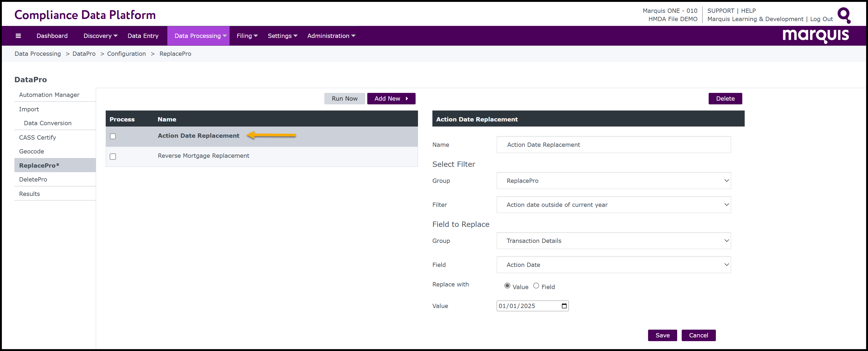Viewport: 868px width, 351px height.
Task: Expand the Filter dropdown
Action: point(613,205)
